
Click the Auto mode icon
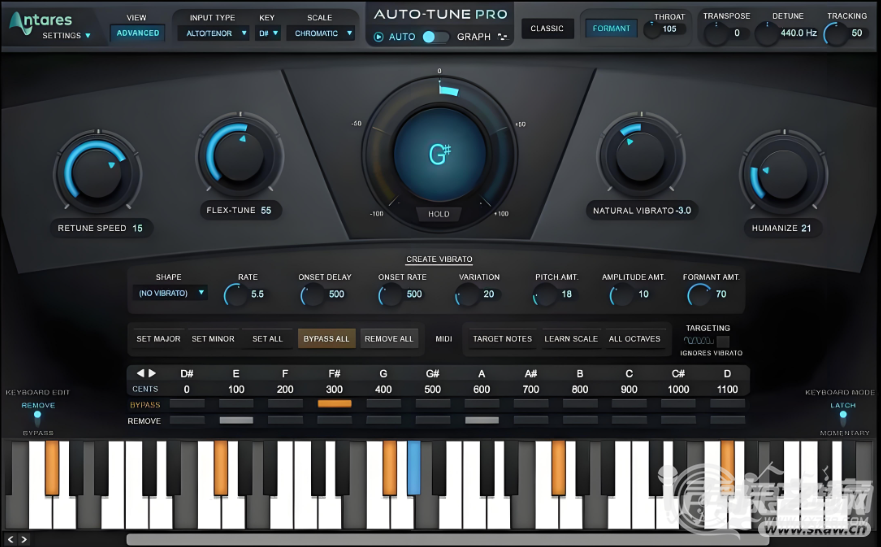378,37
